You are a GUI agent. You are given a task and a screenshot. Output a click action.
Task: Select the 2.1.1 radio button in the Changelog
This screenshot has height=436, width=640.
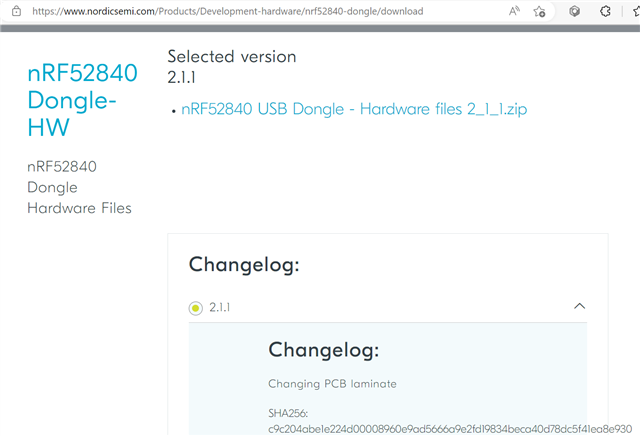click(x=196, y=308)
